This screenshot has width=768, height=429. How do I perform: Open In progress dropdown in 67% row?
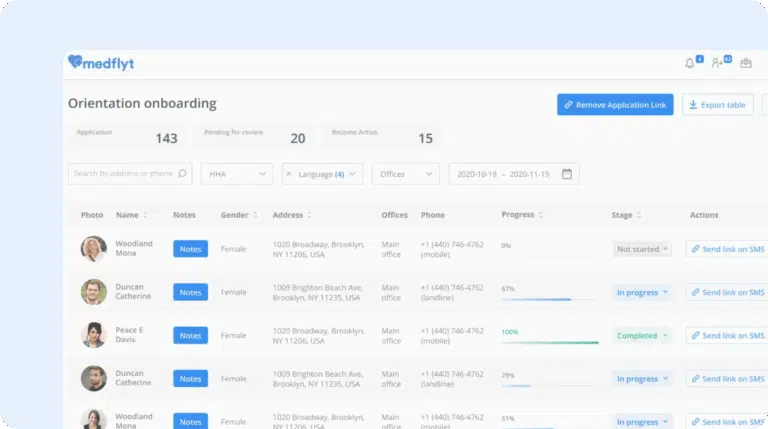tap(642, 292)
